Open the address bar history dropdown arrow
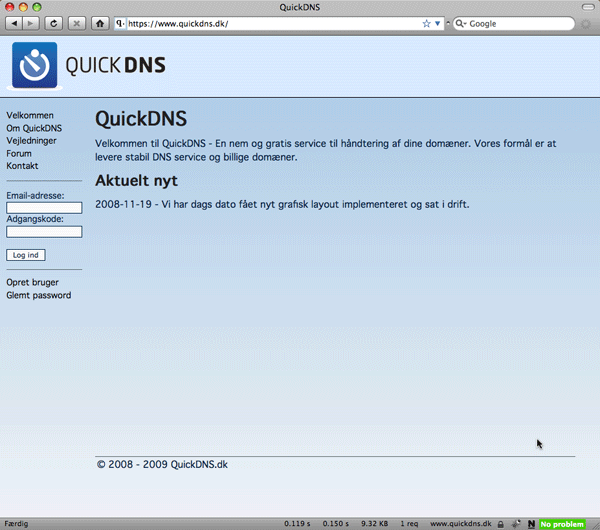This screenshot has height=530, width=600. click(438, 24)
